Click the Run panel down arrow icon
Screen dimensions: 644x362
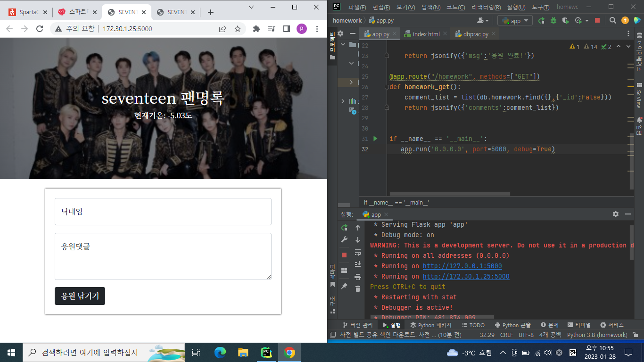[358, 240]
